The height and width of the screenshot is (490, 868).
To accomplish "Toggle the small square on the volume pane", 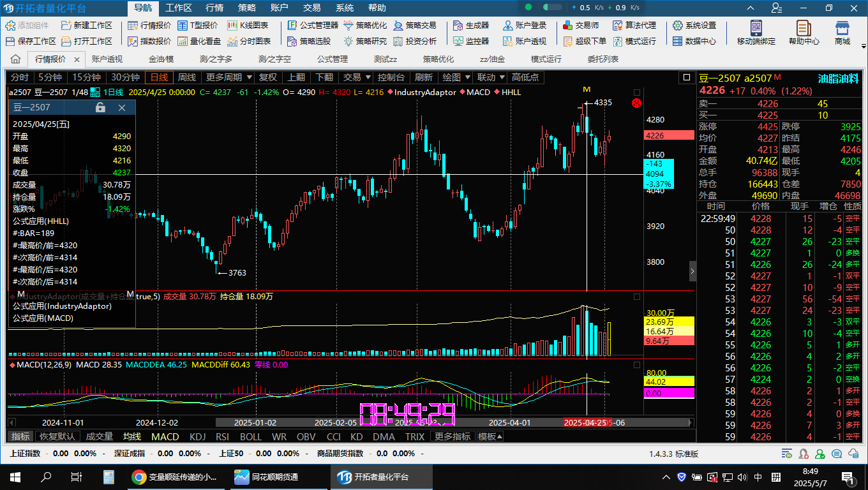I will click(x=636, y=297).
